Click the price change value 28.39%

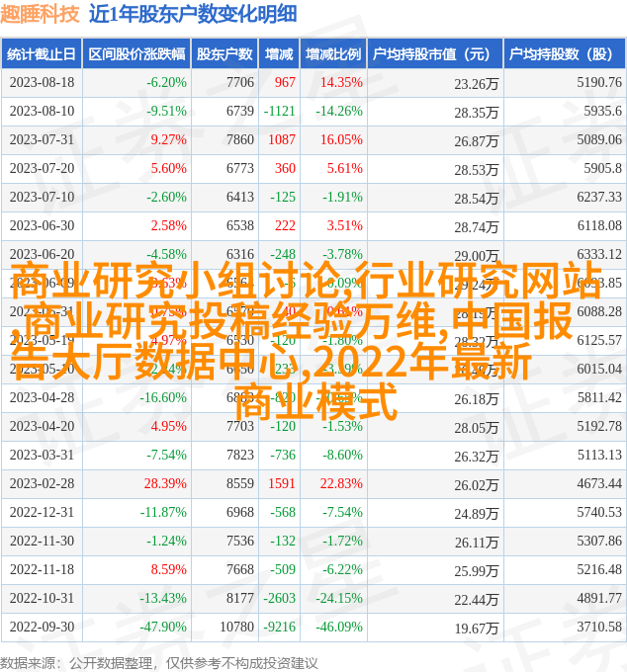pos(165,484)
